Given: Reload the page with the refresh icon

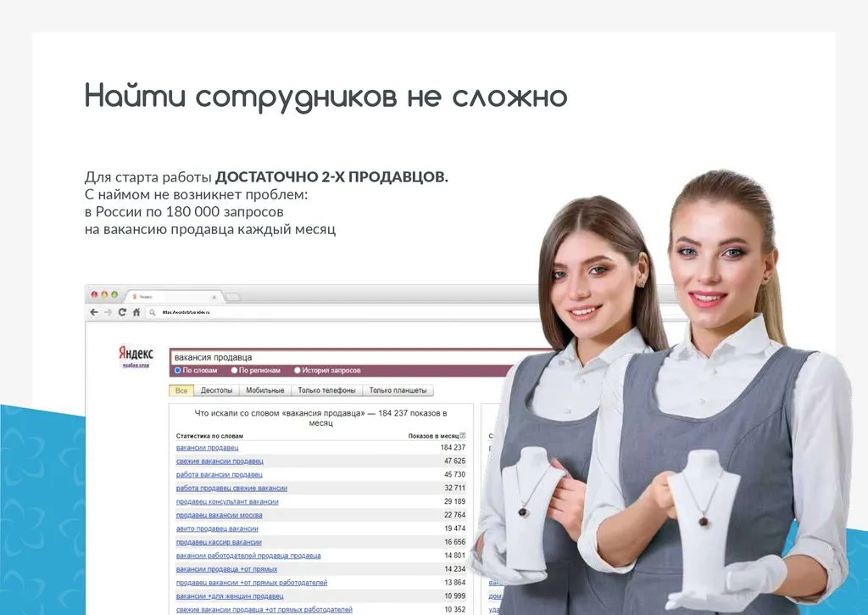Looking at the screenshot, I should coord(122,312).
